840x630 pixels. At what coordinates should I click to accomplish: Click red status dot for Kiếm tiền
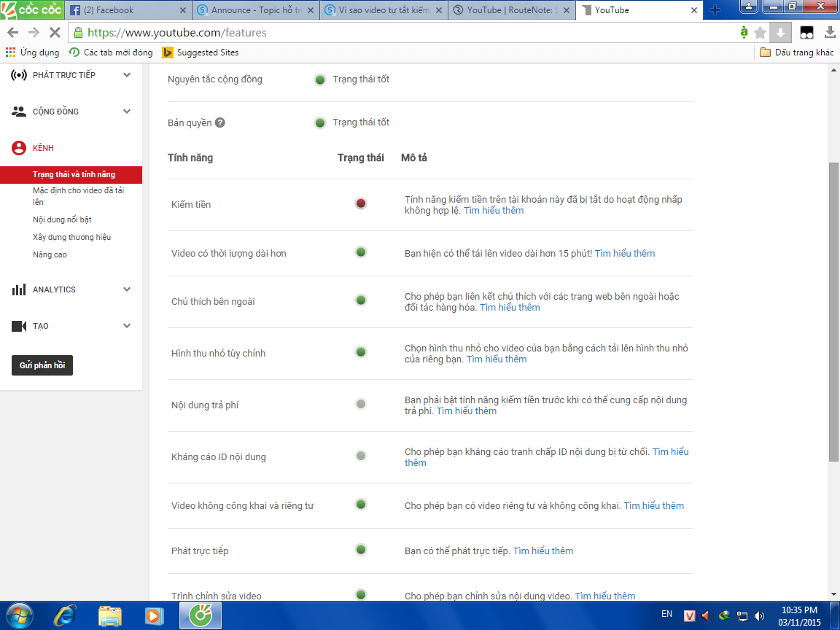click(x=361, y=203)
